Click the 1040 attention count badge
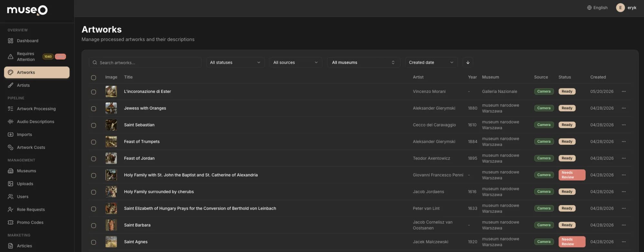 point(48,57)
